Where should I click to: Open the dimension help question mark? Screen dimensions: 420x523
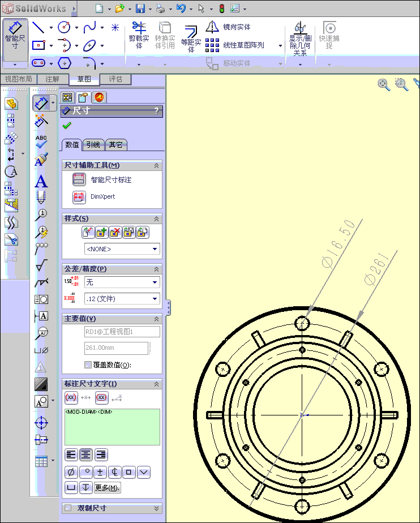pyautogui.click(x=156, y=111)
